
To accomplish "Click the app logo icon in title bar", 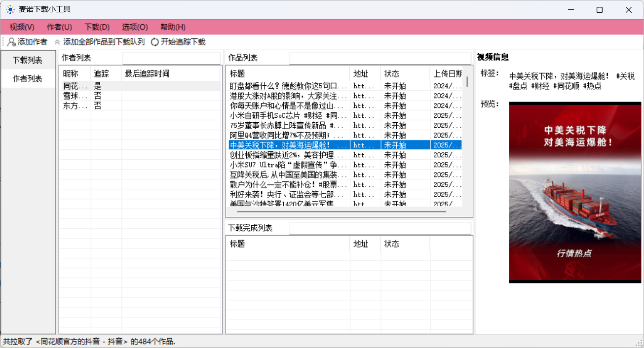I will 10,9.
